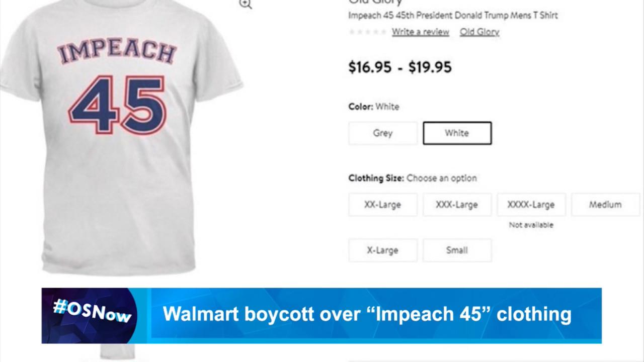
Task: Click the zoom magnifier icon above the shirt
Action: click(x=246, y=5)
